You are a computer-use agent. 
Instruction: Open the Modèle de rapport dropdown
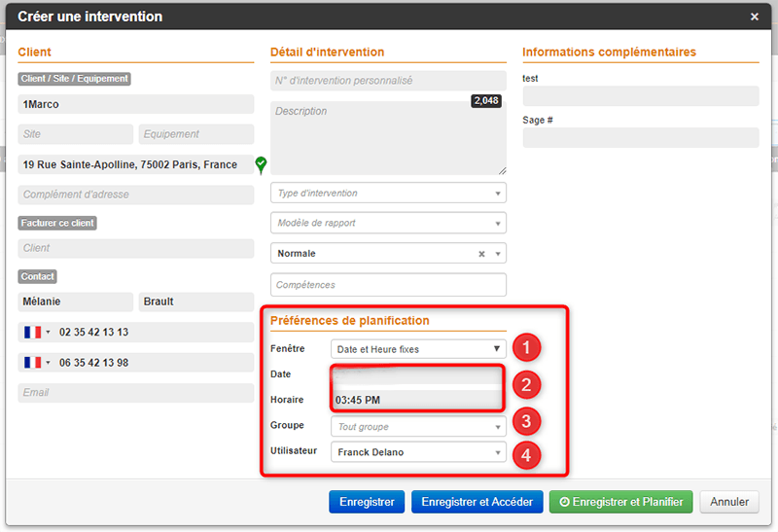(388, 224)
